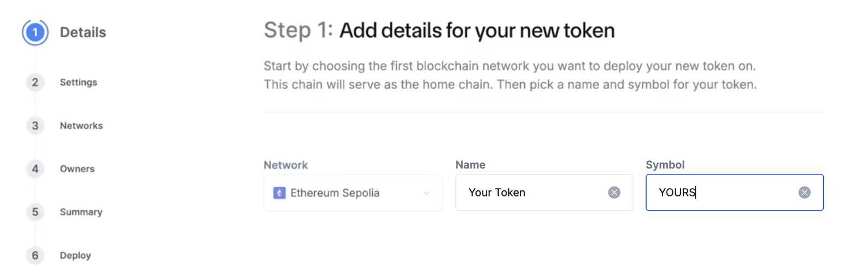Focus the Name field containing Your Token
The width and height of the screenshot is (868, 279).
[530, 193]
